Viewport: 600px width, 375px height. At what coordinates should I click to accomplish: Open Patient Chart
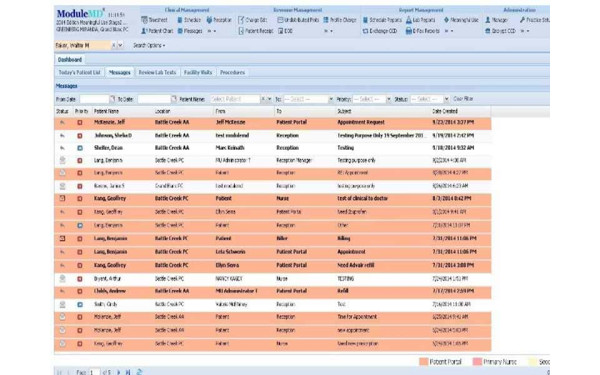tap(157, 31)
